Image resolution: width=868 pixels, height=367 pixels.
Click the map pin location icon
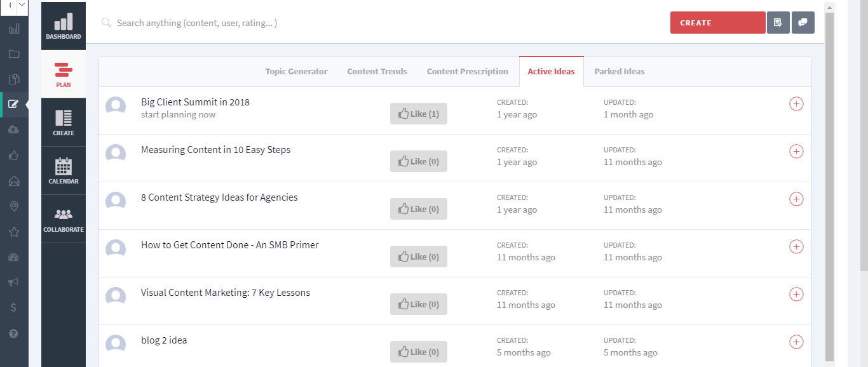click(14, 206)
